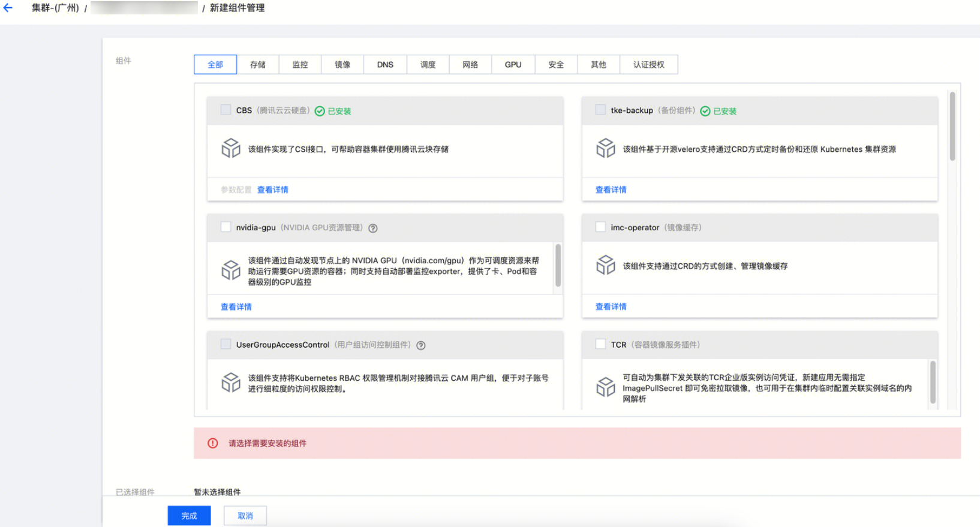Click the component list vertical scrollbar
The width and height of the screenshot is (980, 527).
point(952,127)
